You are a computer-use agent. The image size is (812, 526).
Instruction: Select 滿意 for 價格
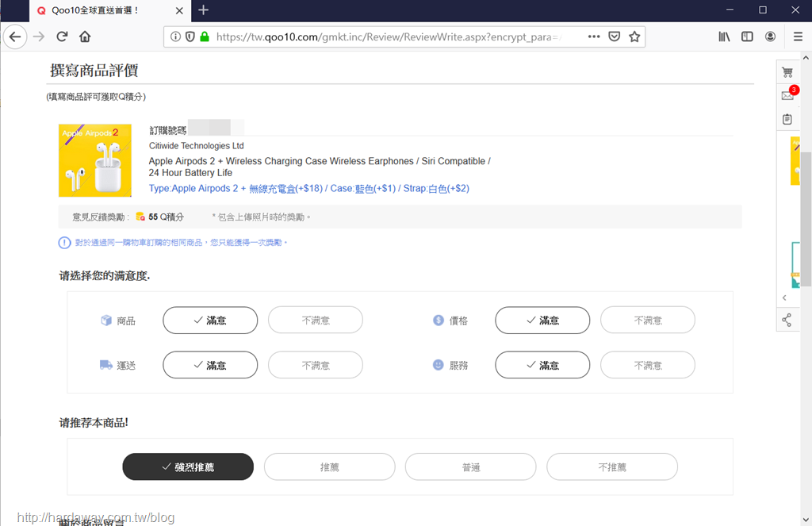[542, 321]
